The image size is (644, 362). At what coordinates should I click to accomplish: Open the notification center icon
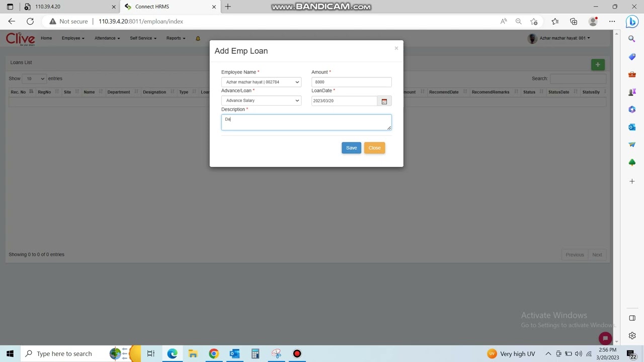click(x=631, y=354)
